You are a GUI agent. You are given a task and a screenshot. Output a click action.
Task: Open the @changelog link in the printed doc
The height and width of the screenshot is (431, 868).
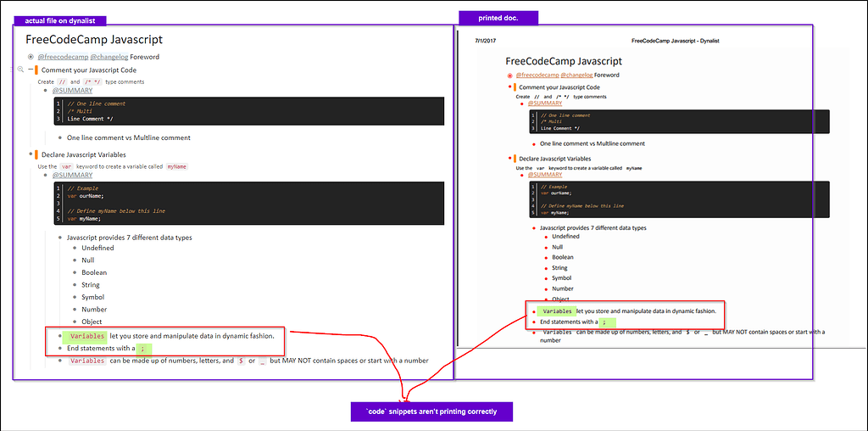[576, 75]
